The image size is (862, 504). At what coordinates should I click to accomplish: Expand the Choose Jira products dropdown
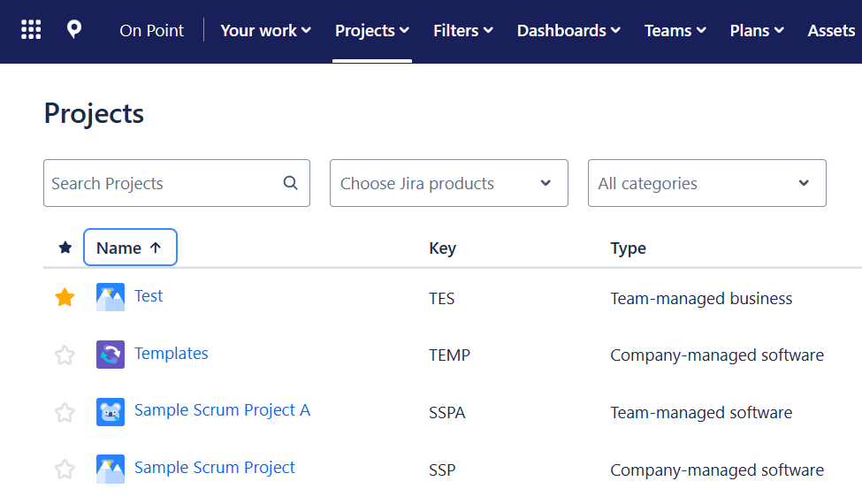pos(448,183)
